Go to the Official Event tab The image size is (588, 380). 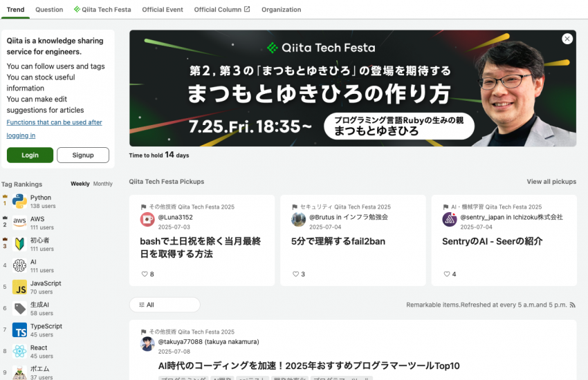point(163,10)
